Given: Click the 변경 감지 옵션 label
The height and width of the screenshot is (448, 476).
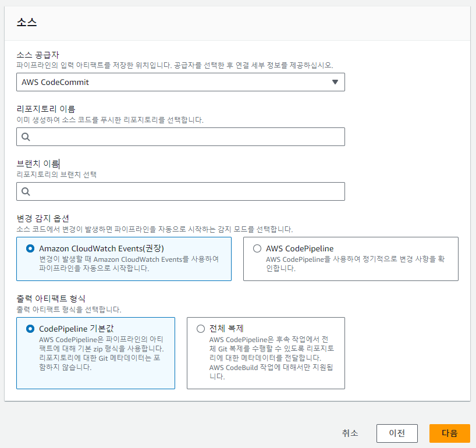Looking at the screenshot, I should click(43, 218).
